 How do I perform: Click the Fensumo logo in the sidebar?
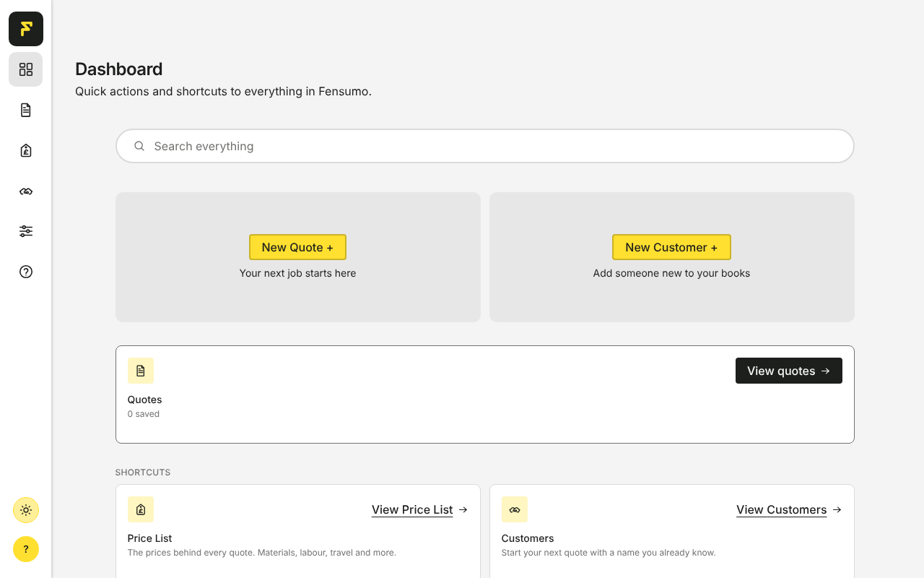coord(26,29)
